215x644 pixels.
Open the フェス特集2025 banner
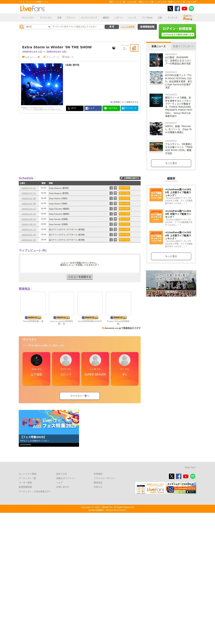coord(49,428)
